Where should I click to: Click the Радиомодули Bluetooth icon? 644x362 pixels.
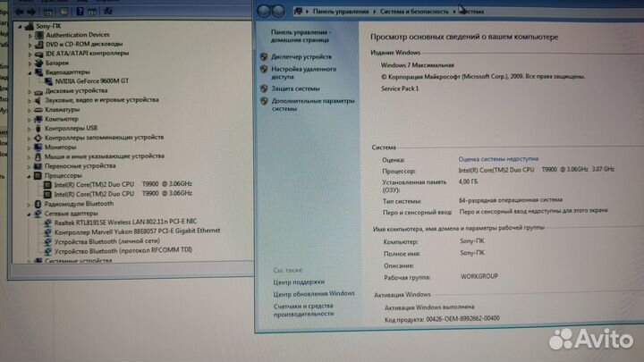[38, 204]
